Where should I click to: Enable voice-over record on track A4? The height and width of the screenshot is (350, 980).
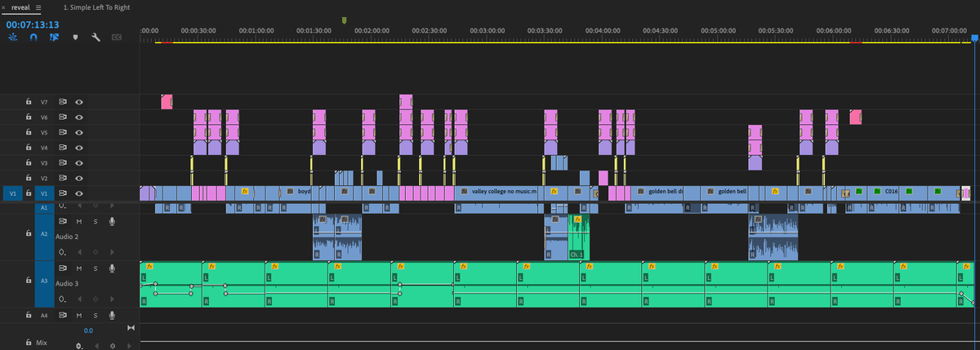click(x=111, y=315)
